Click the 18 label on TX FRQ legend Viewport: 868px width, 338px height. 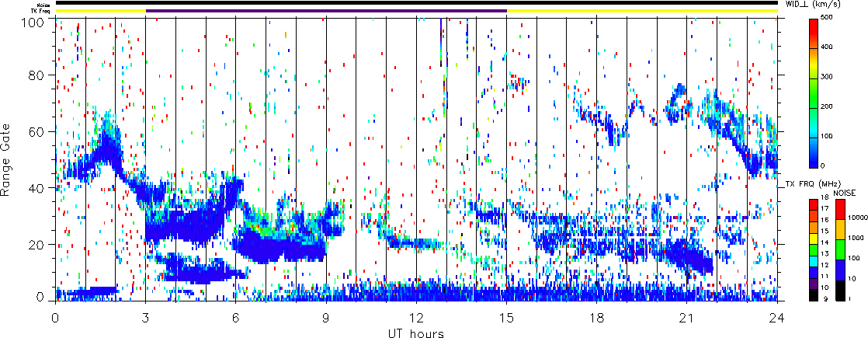[825, 198]
